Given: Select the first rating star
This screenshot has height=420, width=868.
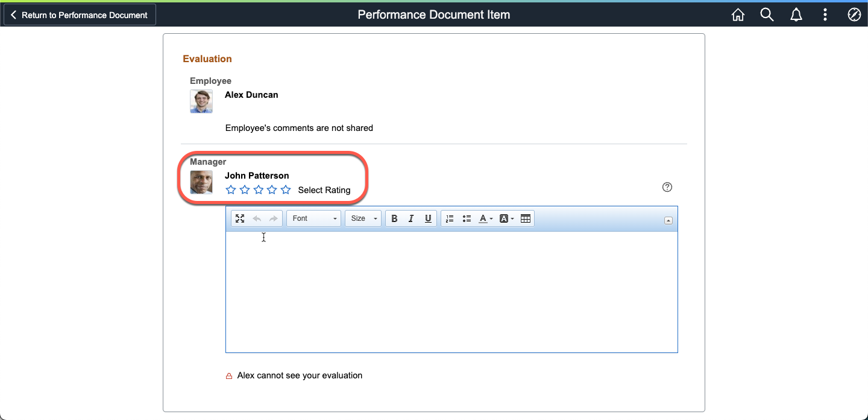Looking at the screenshot, I should (x=231, y=189).
